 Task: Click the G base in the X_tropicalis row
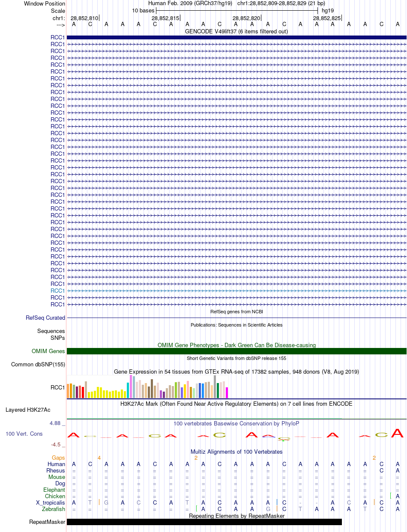click(x=106, y=502)
